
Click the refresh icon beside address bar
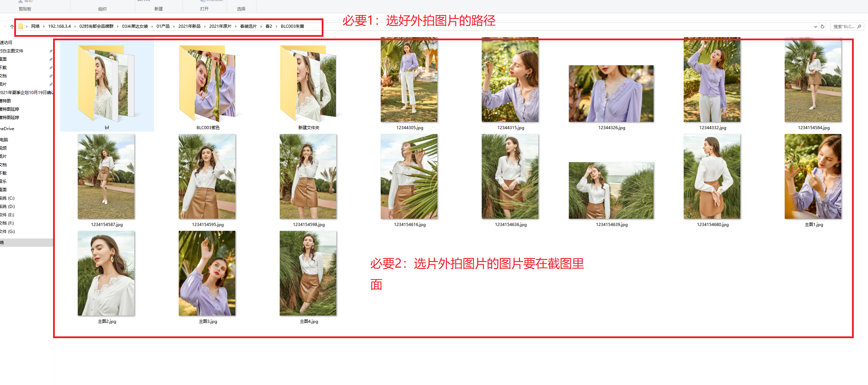point(822,26)
